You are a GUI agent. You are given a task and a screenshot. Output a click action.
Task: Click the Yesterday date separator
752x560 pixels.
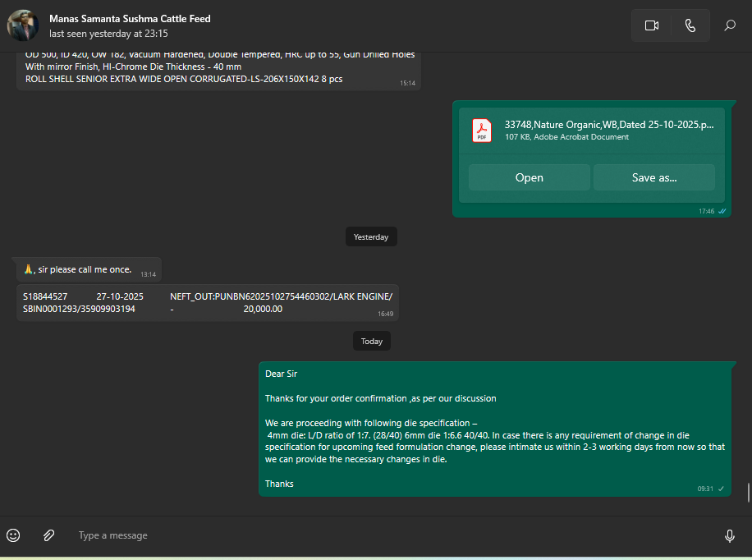tap(371, 236)
